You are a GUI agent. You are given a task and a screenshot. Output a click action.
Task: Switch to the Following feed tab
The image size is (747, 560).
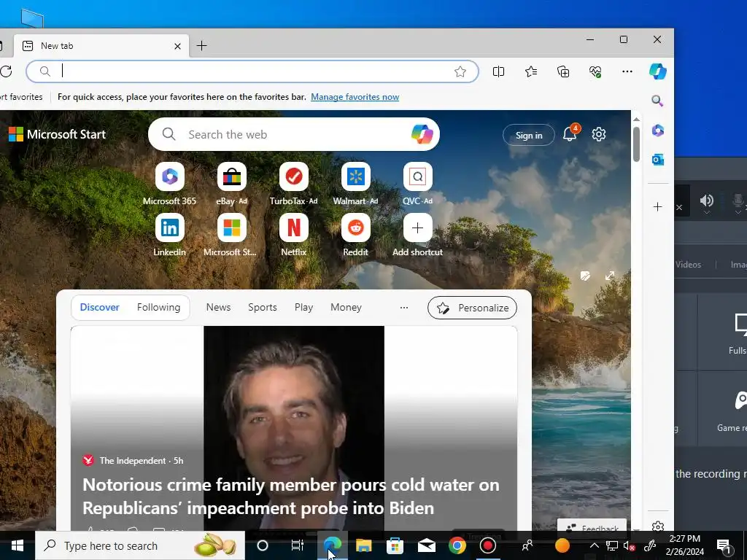point(158,307)
